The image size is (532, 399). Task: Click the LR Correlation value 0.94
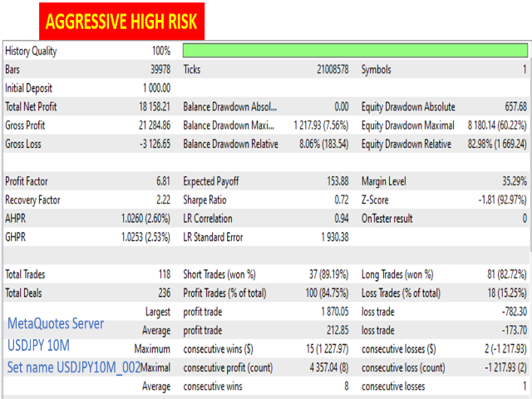click(342, 219)
